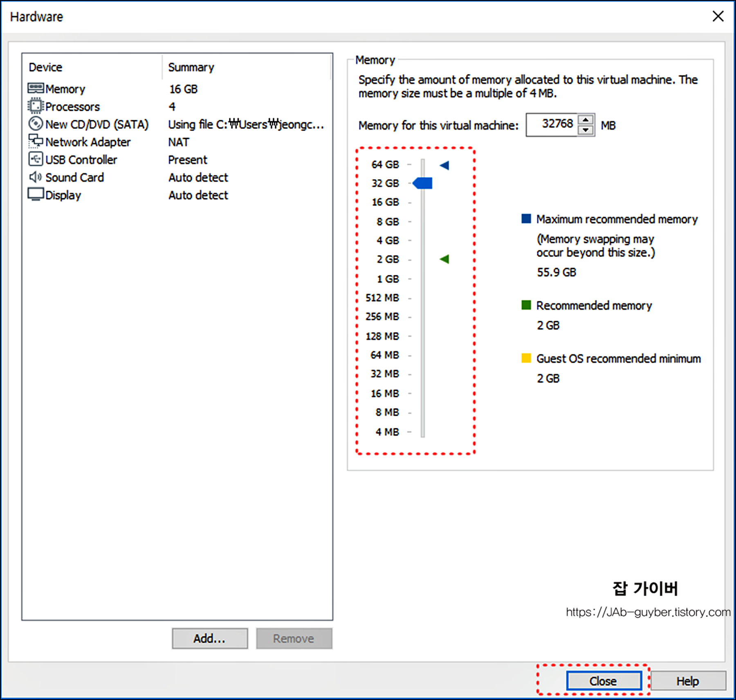Image resolution: width=736 pixels, height=700 pixels.
Task: Select the Processors chip icon
Action: coord(35,106)
